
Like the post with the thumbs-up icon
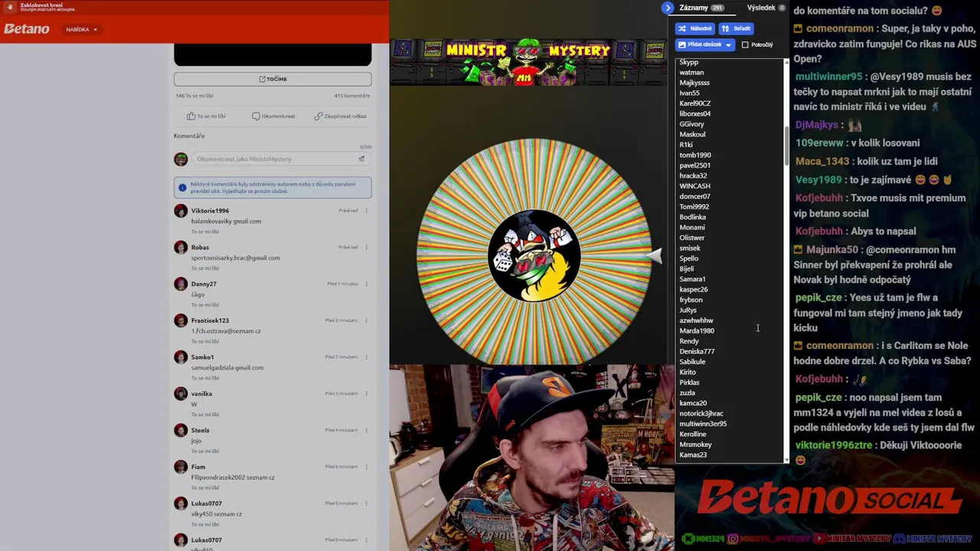tap(191, 116)
